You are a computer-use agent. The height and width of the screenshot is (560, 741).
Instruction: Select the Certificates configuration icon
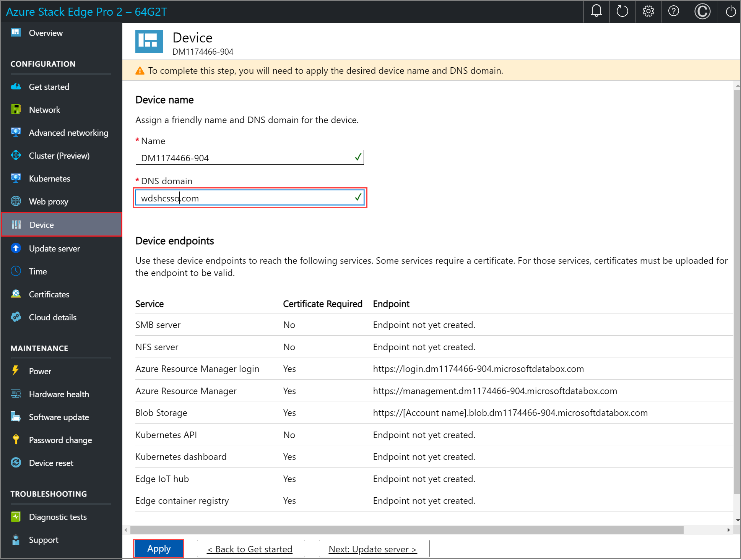coord(16,294)
